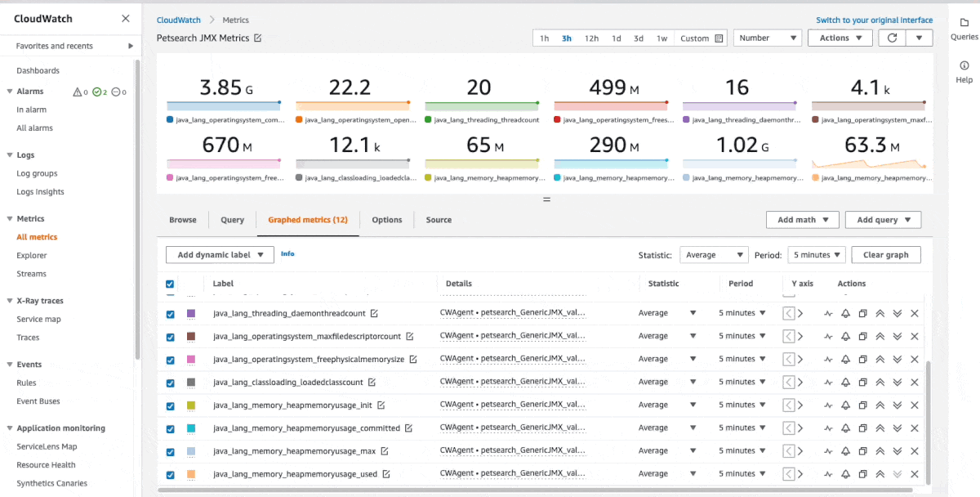Open the Number graph type dropdown

tap(767, 38)
